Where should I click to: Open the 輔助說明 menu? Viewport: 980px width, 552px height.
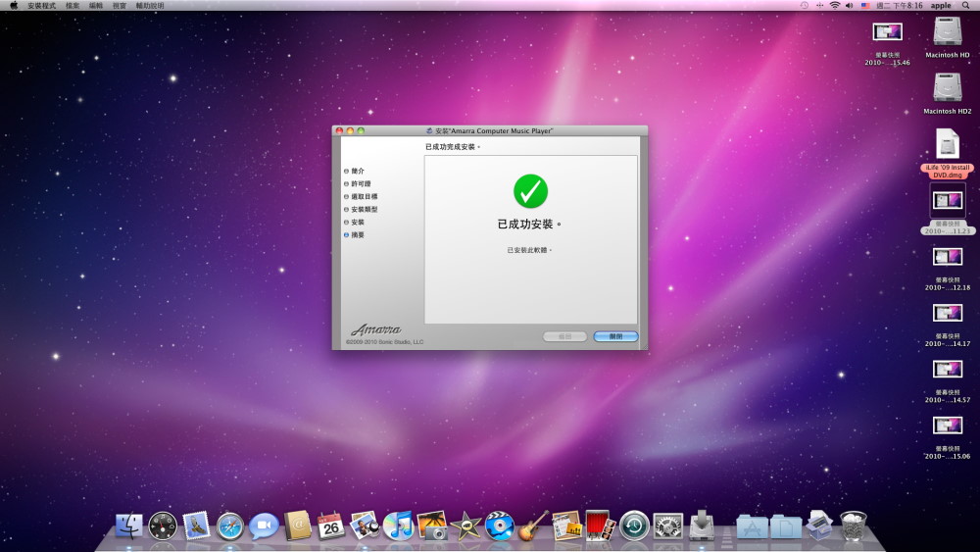pyautogui.click(x=150, y=6)
